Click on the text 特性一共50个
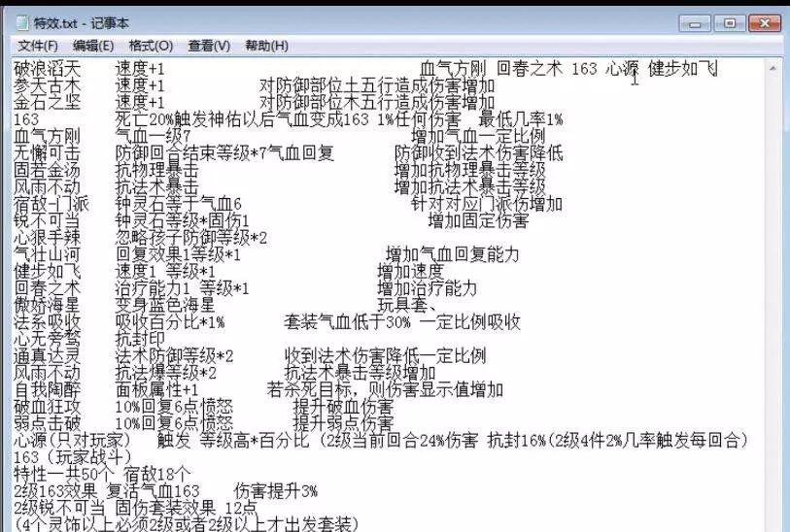790x532 pixels. (x=63, y=474)
